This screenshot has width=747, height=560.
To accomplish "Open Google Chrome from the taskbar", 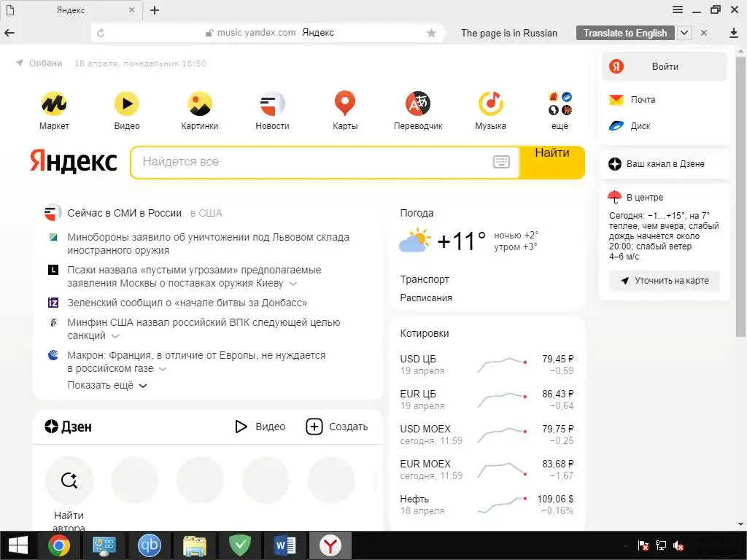I will pyautogui.click(x=58, y=545).
